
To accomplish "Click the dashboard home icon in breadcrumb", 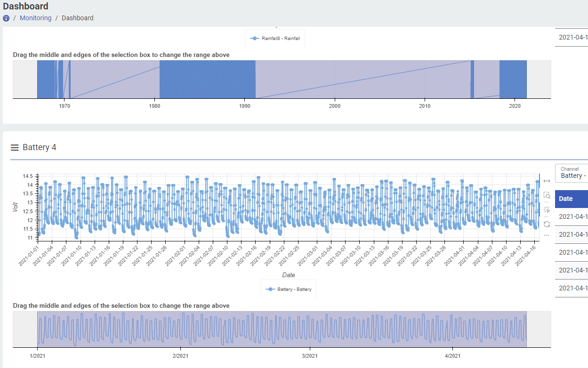I will (x=6, y=18).
